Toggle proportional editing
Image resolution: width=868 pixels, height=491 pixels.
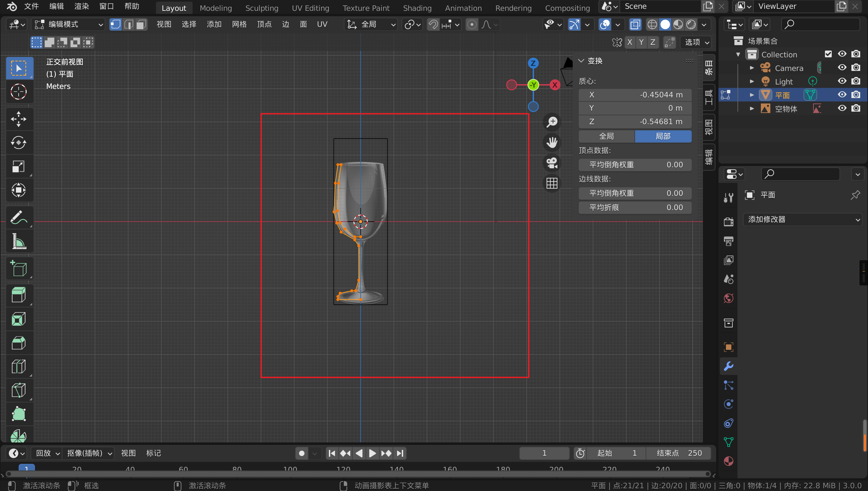click(472, 24)
